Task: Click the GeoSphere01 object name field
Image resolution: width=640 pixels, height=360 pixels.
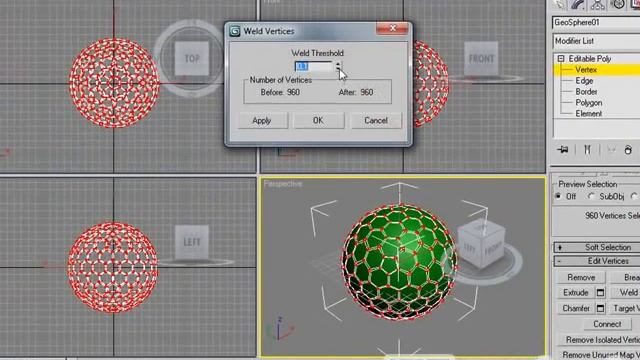Action: click(x=596, y=22)
